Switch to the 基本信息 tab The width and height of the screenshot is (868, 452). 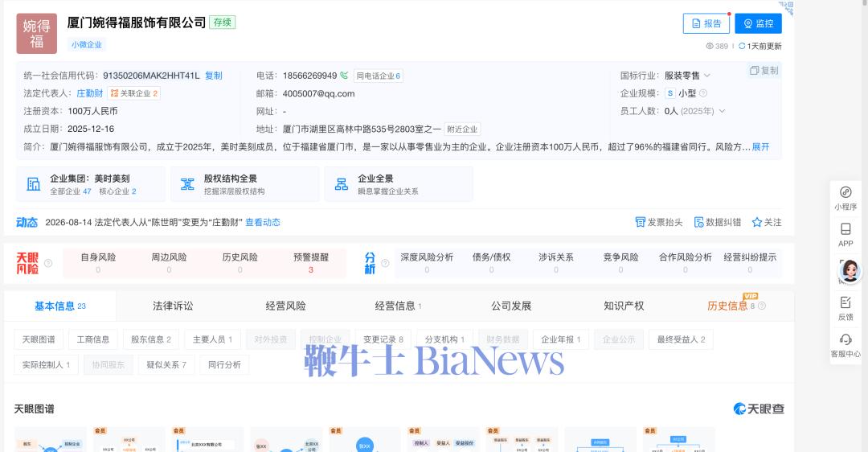pos(59,306)
